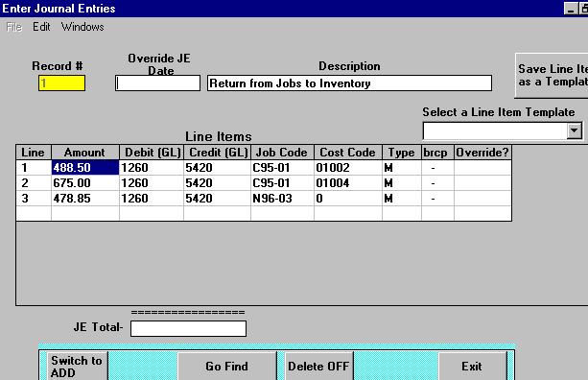Click type M in line 2
Image resolution: width=588 pixels, height=380 pixels.
pyautogui.click(x=402, y=183)
